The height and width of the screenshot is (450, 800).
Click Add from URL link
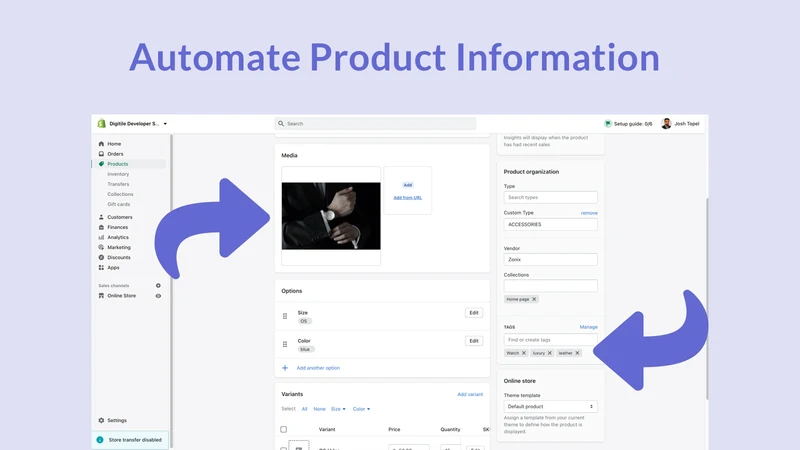click(x=408, y=197)
